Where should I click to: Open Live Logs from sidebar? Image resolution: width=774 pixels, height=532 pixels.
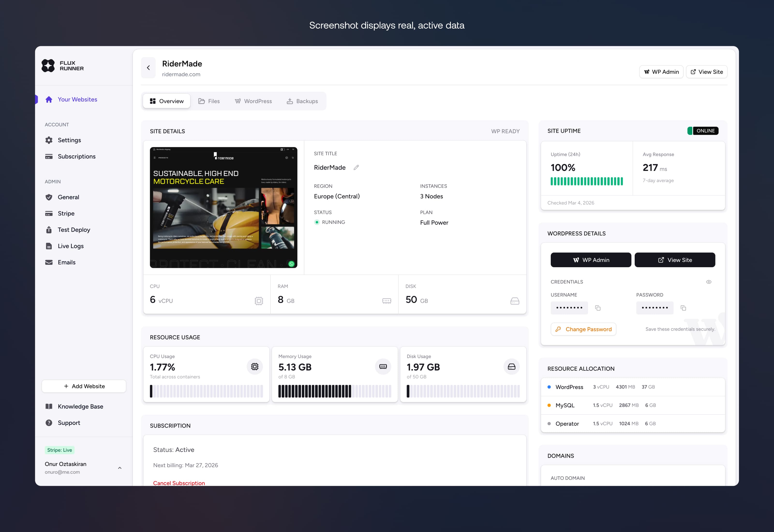click(70, 246)
